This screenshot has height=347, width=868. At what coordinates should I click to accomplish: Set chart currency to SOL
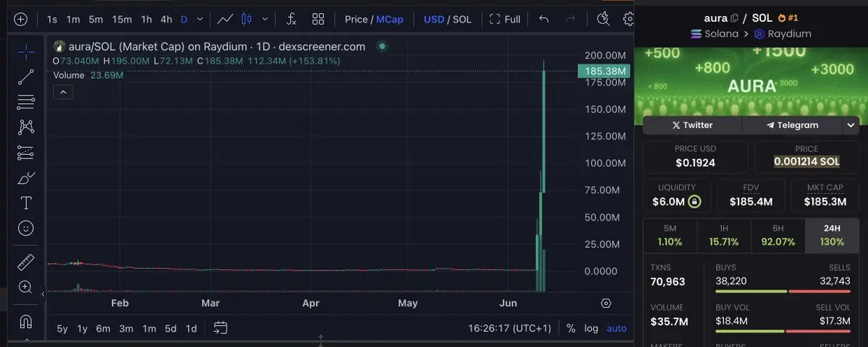[462, 20]
